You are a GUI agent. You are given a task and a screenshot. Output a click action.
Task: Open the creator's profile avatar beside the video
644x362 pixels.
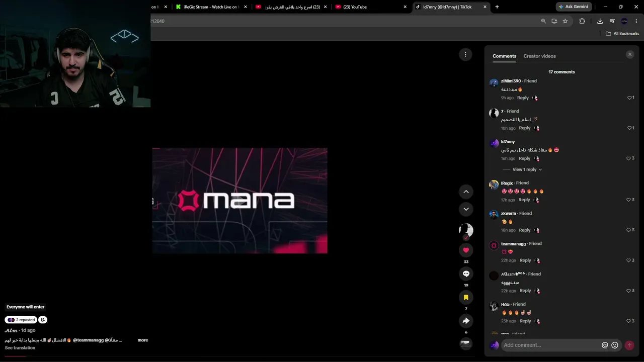point(466,230)
